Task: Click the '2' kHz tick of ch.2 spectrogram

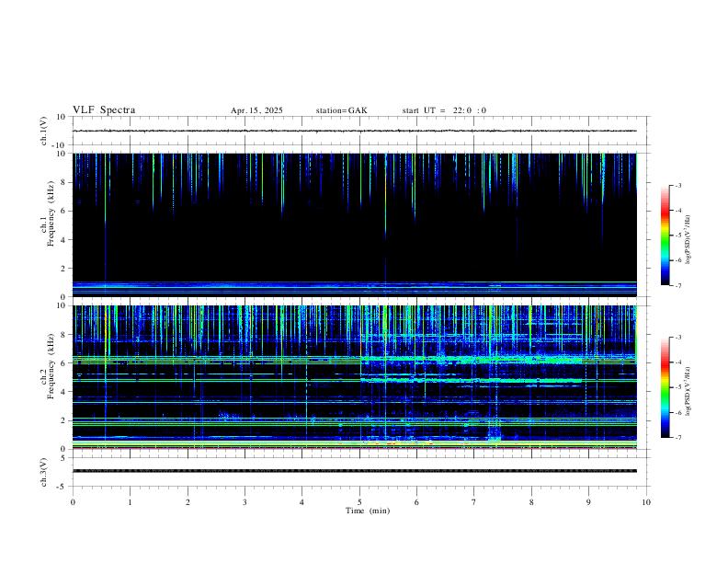Action: [63, 420]
